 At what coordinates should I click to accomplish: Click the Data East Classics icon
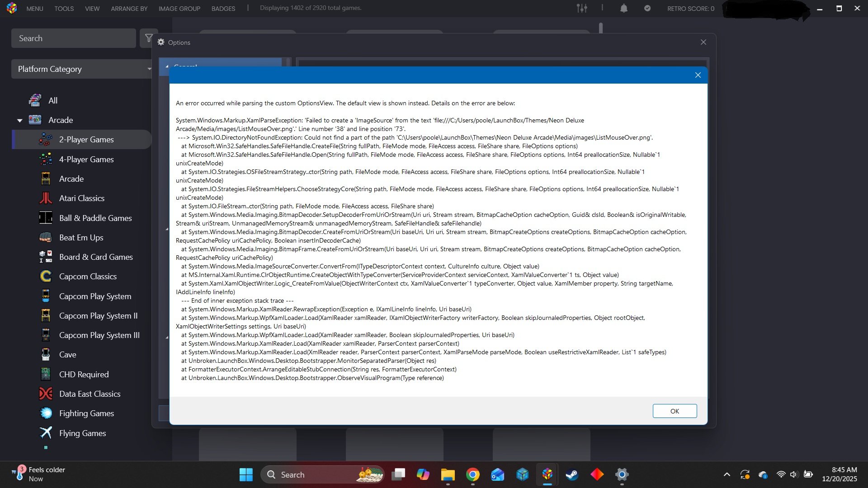coord(46,394)
